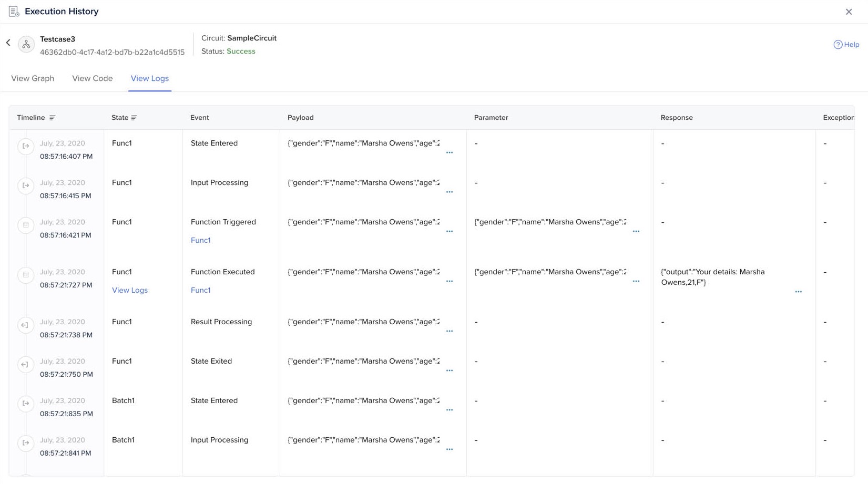Expand response of Function Executed row

tap(798, 292)
